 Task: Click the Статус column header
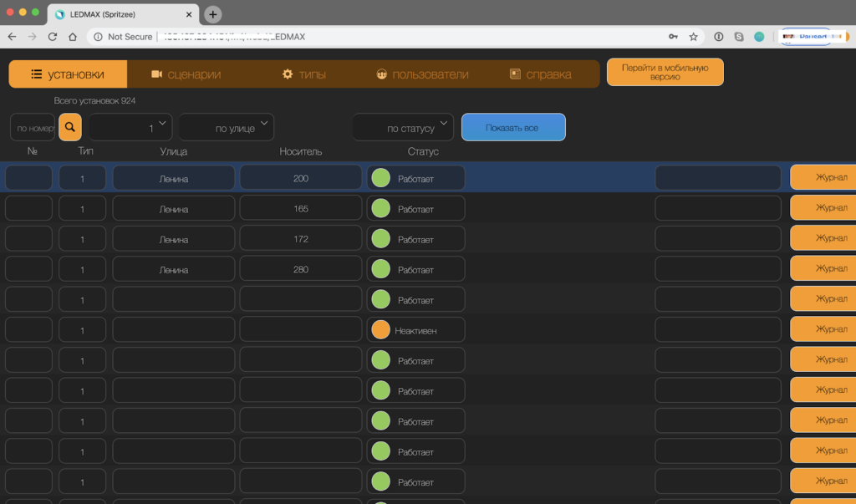coord(423,151)
